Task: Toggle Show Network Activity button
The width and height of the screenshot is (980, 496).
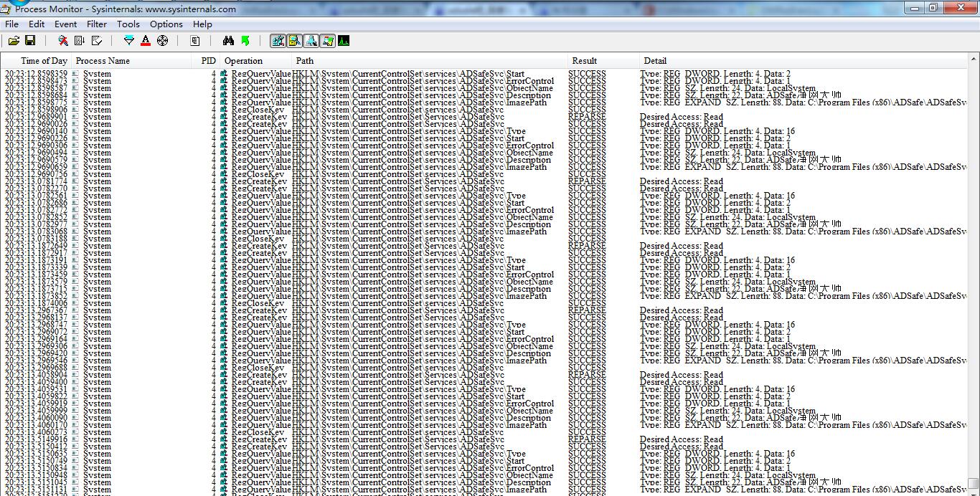Action: pos(311,41)
